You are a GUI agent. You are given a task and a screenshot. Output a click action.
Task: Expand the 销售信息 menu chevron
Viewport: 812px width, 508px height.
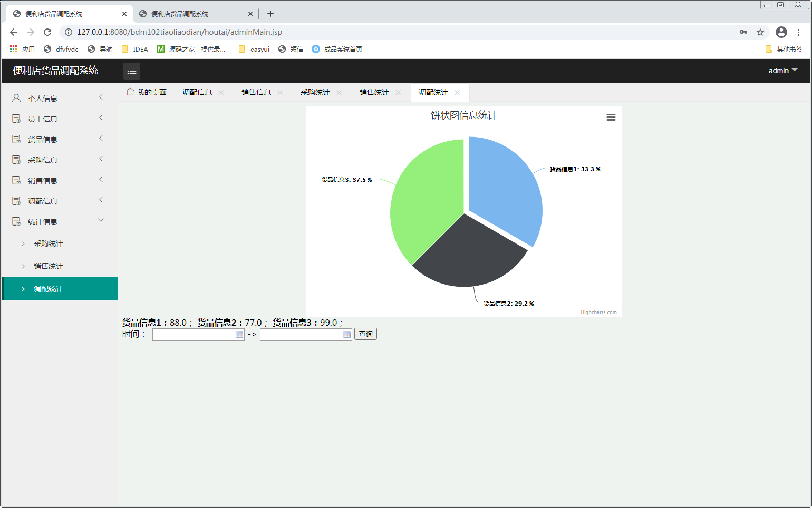coord(101,179)
